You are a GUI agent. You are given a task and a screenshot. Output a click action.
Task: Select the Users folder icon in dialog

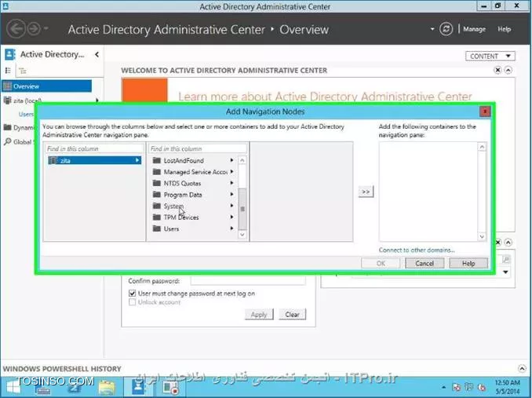click(156, 228)
